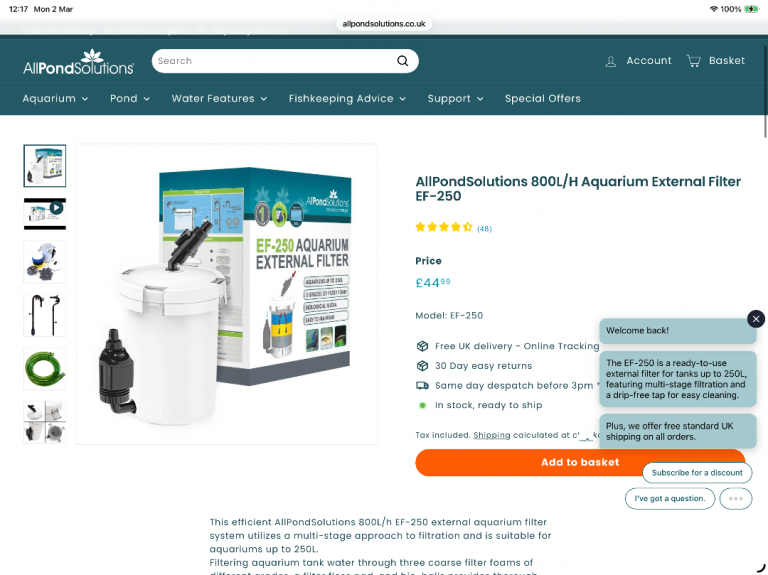Add the filter to basket

[580, 462]
